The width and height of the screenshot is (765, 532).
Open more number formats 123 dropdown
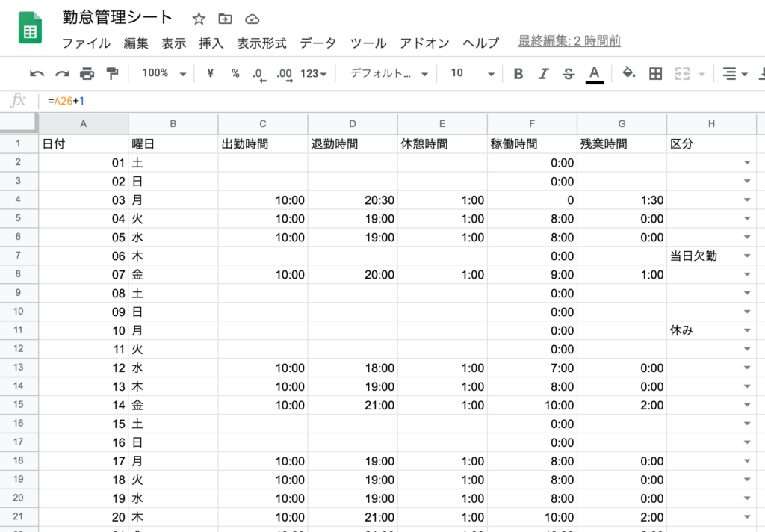313,74
